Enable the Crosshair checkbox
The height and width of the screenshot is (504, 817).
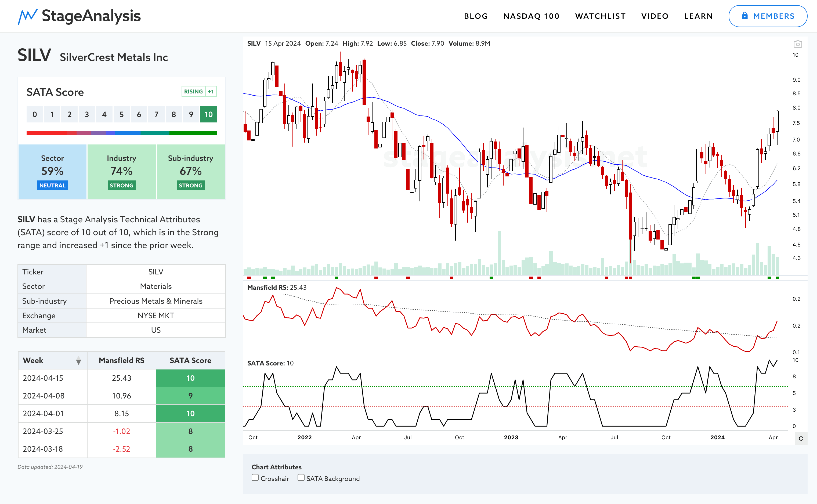coord(255,478)
